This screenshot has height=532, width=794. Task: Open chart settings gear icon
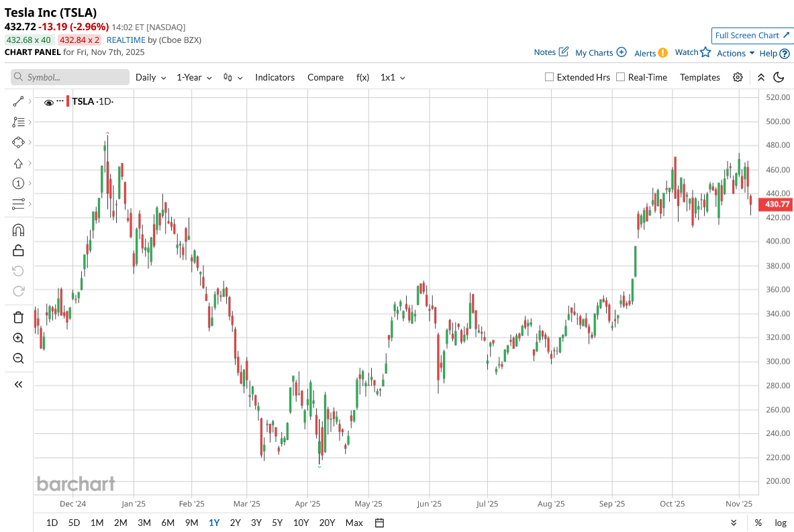738,77
